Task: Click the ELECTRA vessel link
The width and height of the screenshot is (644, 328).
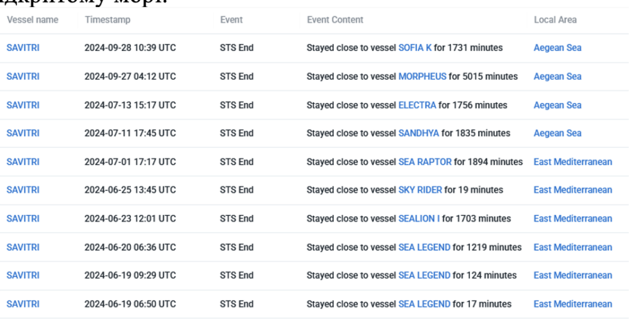Action: click(x=417, y=105)
